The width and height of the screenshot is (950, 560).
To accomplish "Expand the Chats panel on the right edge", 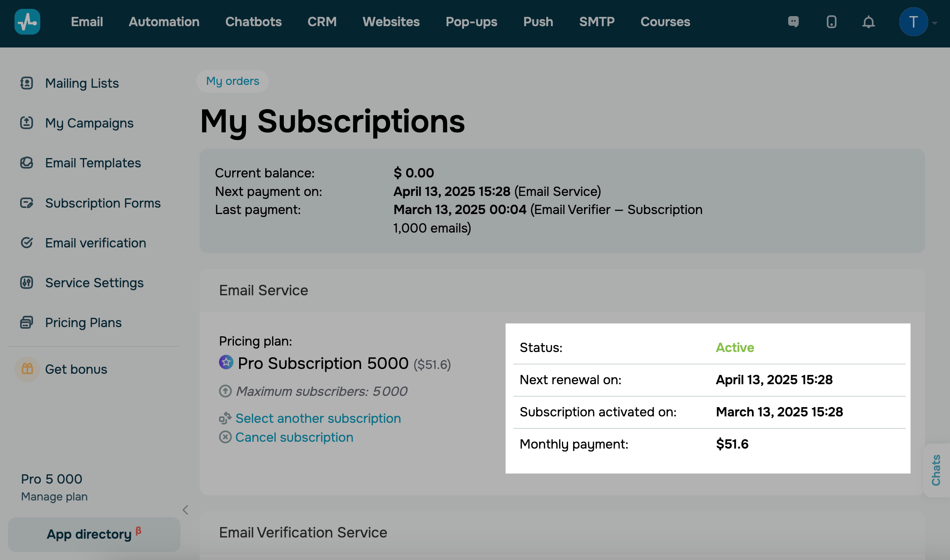I will tap(936, 469).
